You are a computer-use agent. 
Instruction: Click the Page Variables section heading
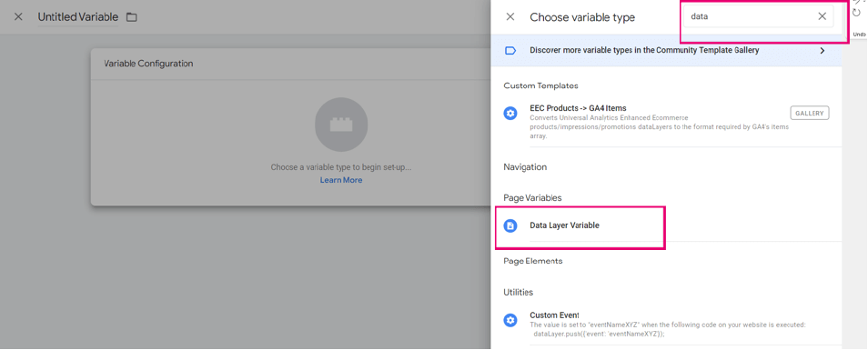[532, 198]
